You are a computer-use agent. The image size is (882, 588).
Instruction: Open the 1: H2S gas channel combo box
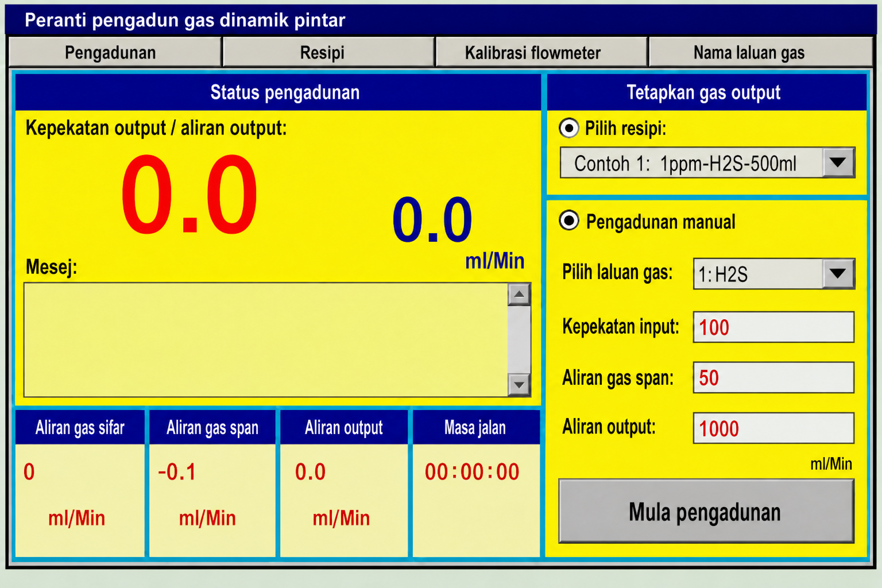click(774, 273)
